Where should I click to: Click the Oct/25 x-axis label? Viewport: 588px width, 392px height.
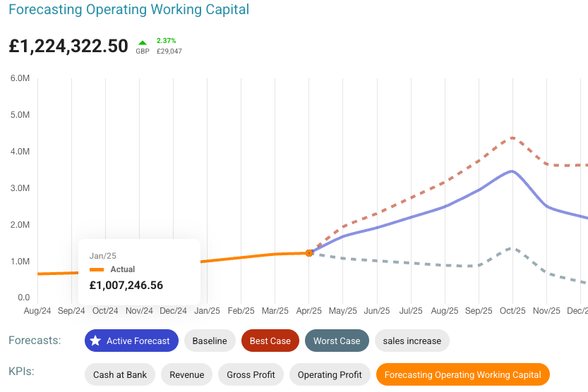pyautogui.click(x=512, y=310)
